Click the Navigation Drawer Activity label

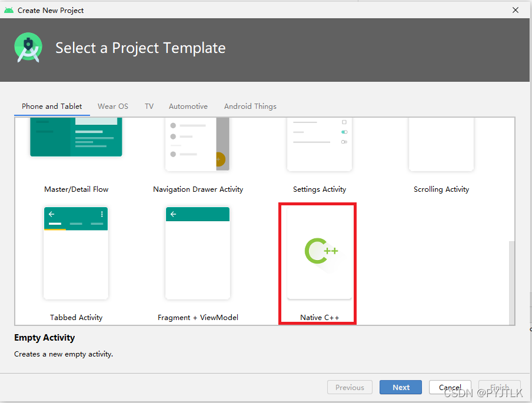coord(198,189)
